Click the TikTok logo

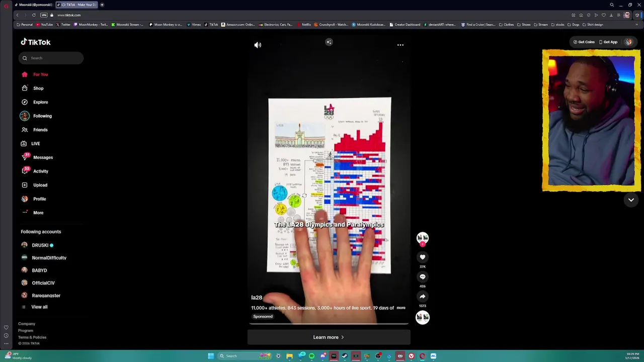pos(36,42)
